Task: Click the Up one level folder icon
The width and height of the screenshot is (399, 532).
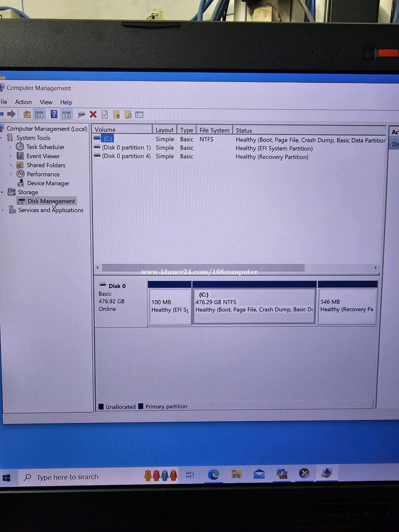Action: (27, 114)
